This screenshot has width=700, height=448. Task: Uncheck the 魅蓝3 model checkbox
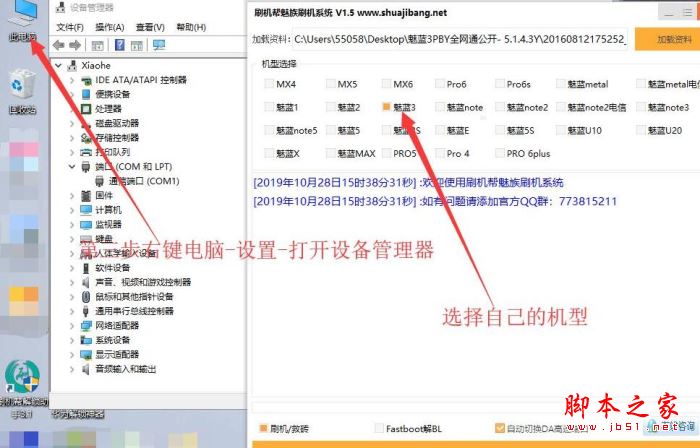(386, 107)
